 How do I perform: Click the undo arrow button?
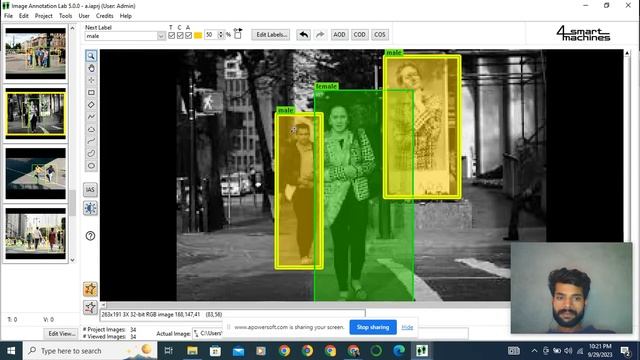303,35
